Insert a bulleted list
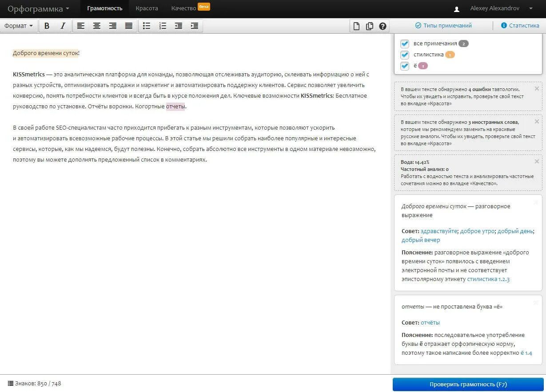The image size is (546, 392). click(147, 26)
